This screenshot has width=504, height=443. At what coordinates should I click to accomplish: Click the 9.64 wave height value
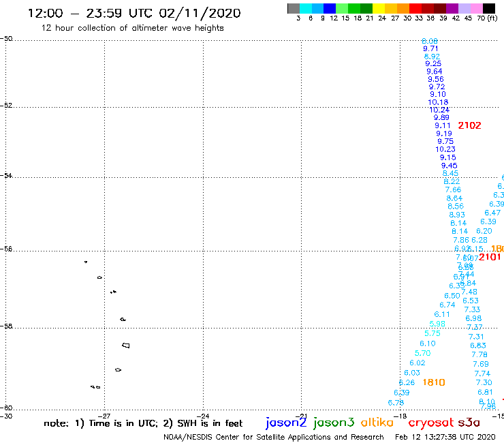pyautogui.click(x=435, y=71)
